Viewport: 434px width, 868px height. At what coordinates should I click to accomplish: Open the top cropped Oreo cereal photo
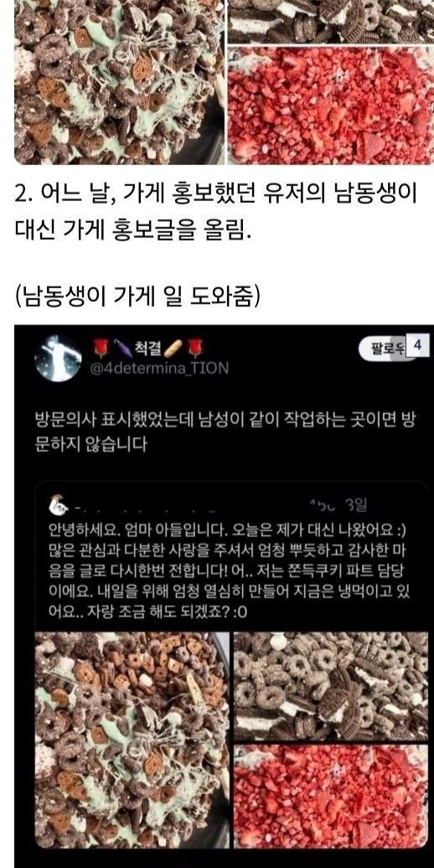coord(331,21)
